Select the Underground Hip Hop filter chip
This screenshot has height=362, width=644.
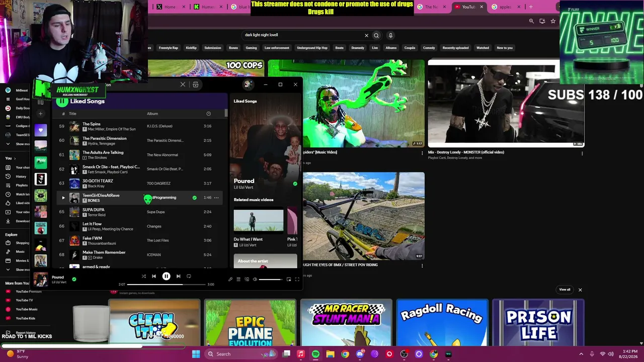[x=312, y=48]
